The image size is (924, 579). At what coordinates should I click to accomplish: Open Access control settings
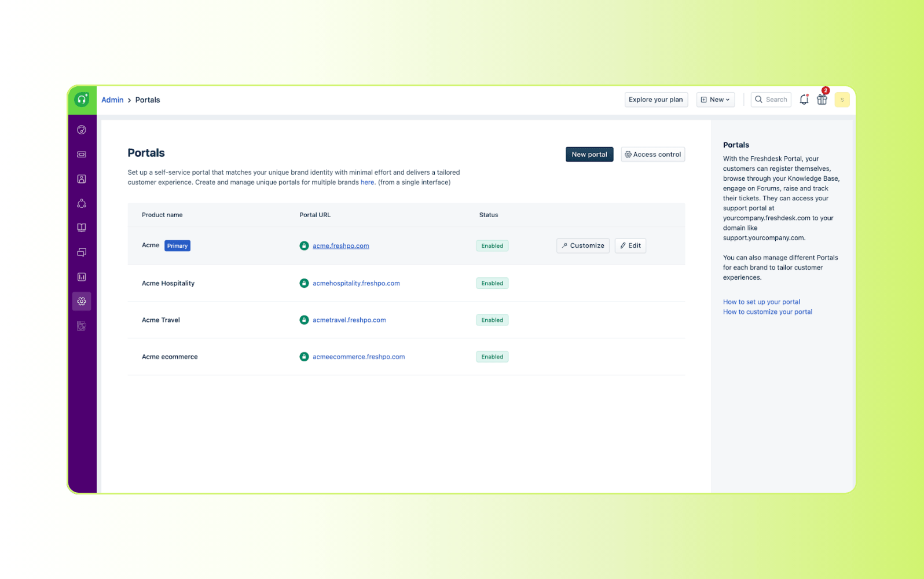pyautogui.click(x=653, y=155)
